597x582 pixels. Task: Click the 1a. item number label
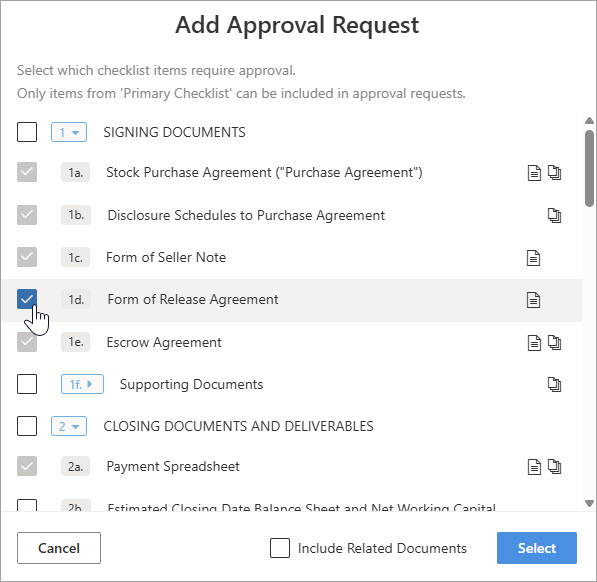tap(75, 173)
